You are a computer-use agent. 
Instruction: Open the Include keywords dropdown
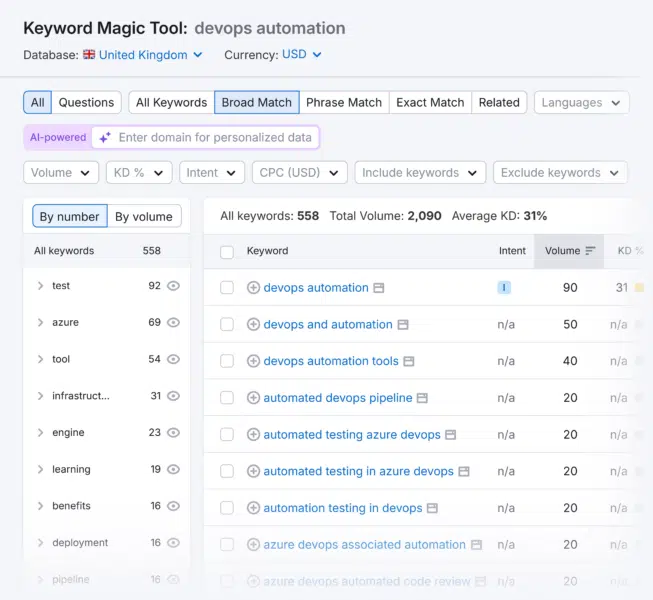click(420, 172)
